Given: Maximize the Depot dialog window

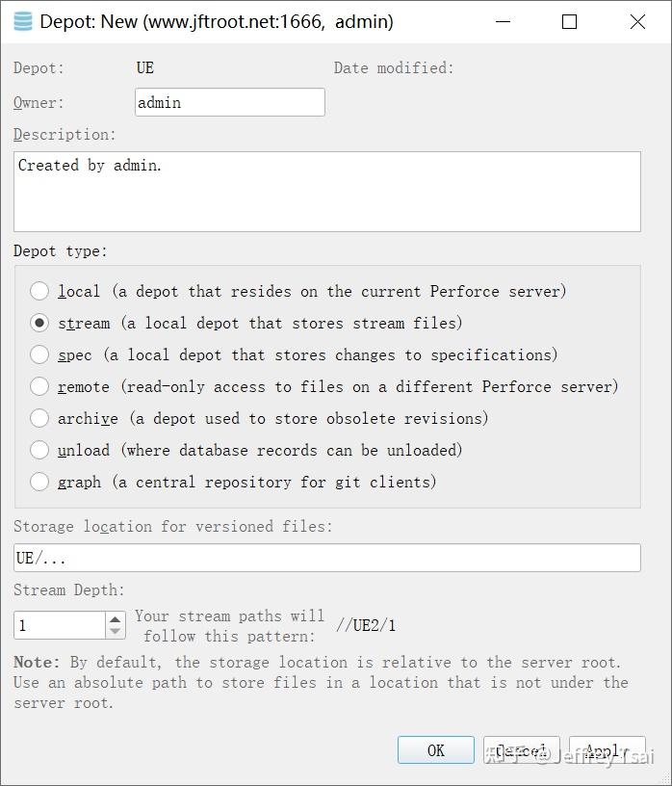Looking at the screenshot, I should point(570,21).
